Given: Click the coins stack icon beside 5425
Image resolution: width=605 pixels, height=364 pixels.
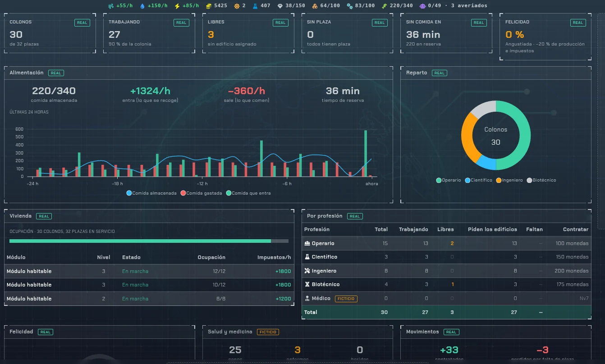Looking at the screenshot, I should pyautogui.click(x=209, y=6).
